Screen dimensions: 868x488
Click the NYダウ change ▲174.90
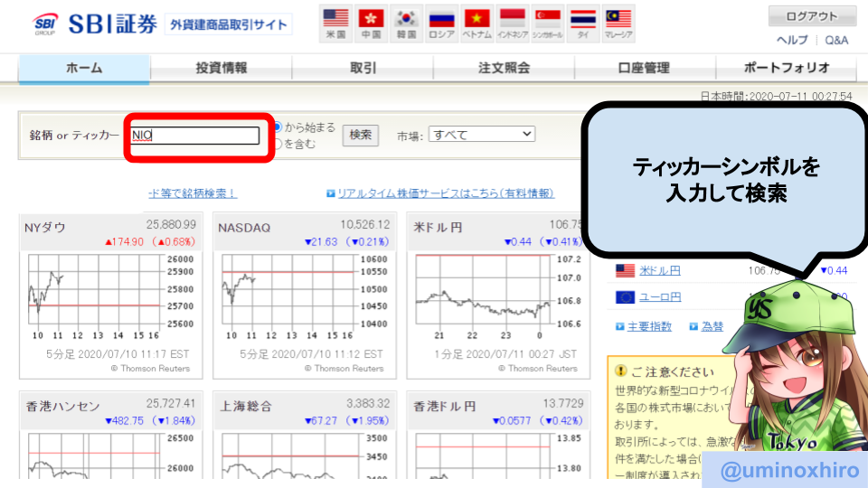125,242
